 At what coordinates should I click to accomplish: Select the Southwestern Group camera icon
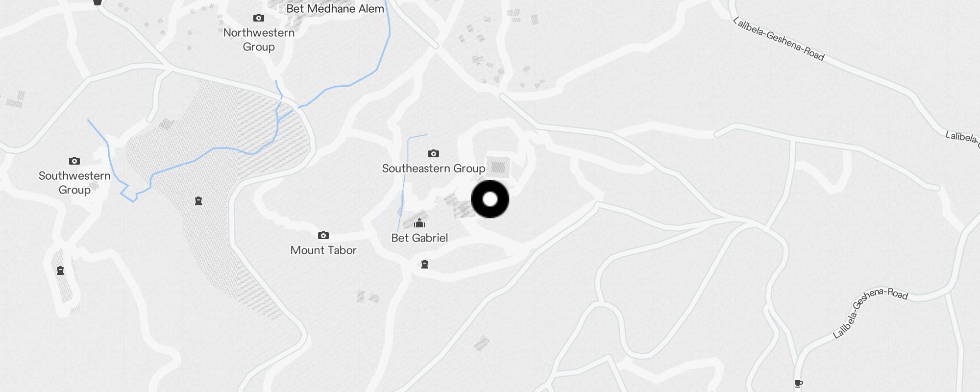coord(74,161)
